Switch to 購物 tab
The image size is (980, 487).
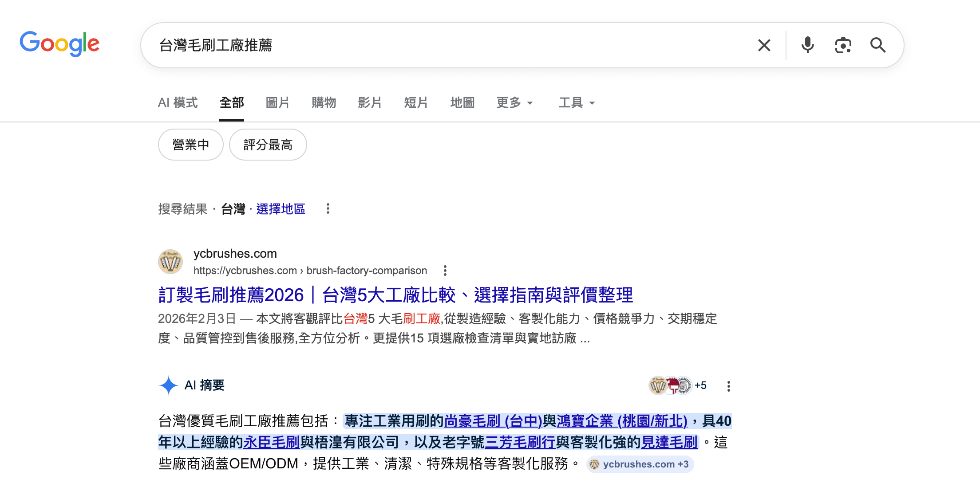pos(324,103)
